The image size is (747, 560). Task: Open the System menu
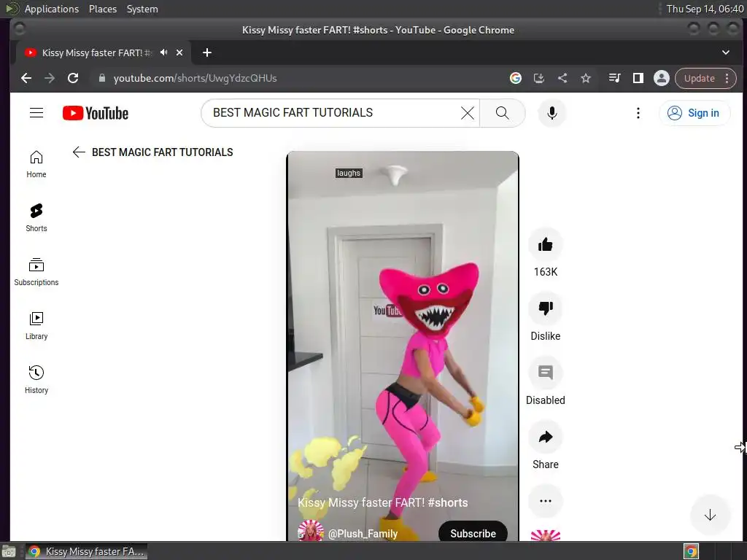click(x=142, y=9)
